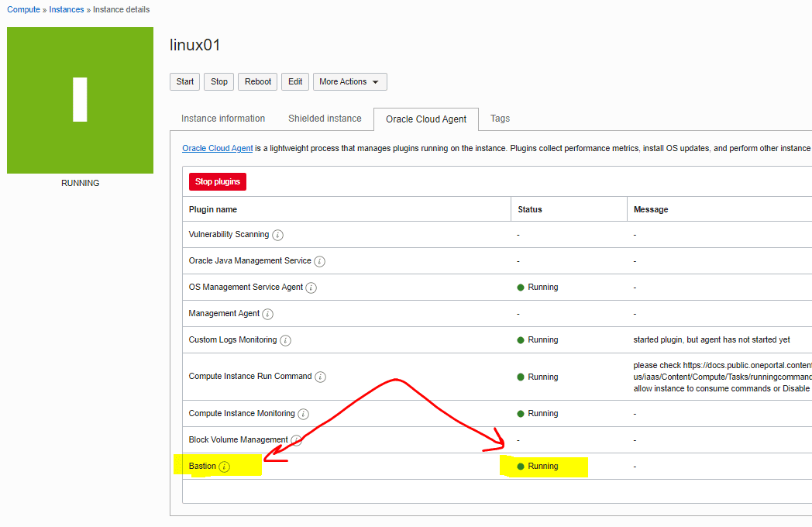The height and width of the screenshot is (527, 812).
Task: View info for Compute Instance Run Command
Action: coord(321,377)
